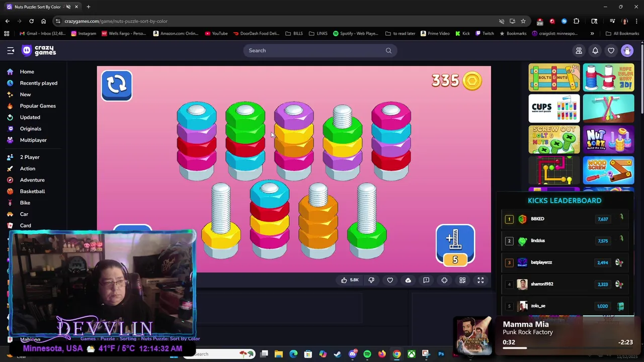Open Popular Games in sidebar
The image size is (644, 362).
[x=38, y=106]
